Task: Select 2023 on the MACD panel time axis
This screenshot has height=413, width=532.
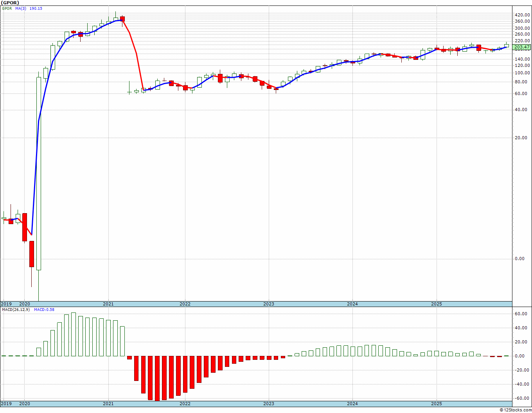Action: [269, 404]
